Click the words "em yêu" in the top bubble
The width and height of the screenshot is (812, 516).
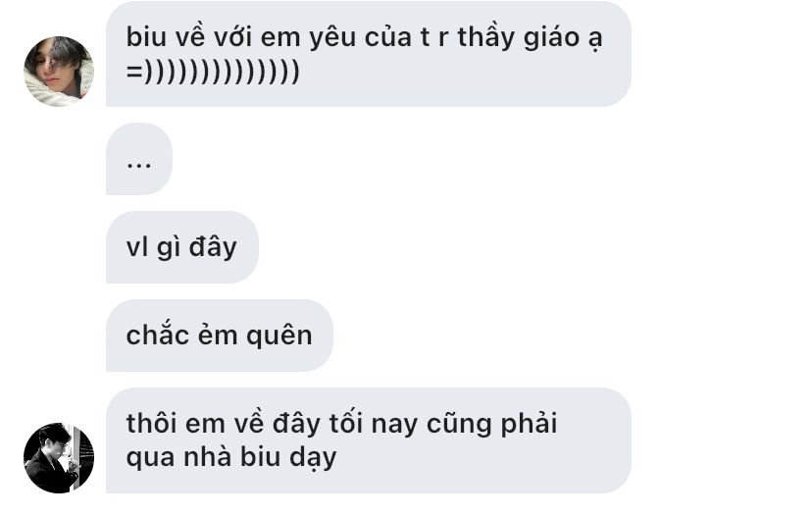coord(308,38)
